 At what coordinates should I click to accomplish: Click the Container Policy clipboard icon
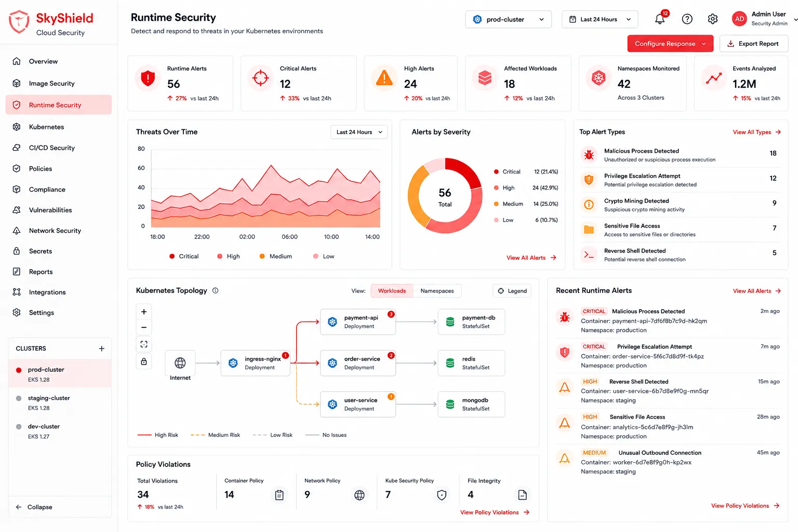coord(280,495)
